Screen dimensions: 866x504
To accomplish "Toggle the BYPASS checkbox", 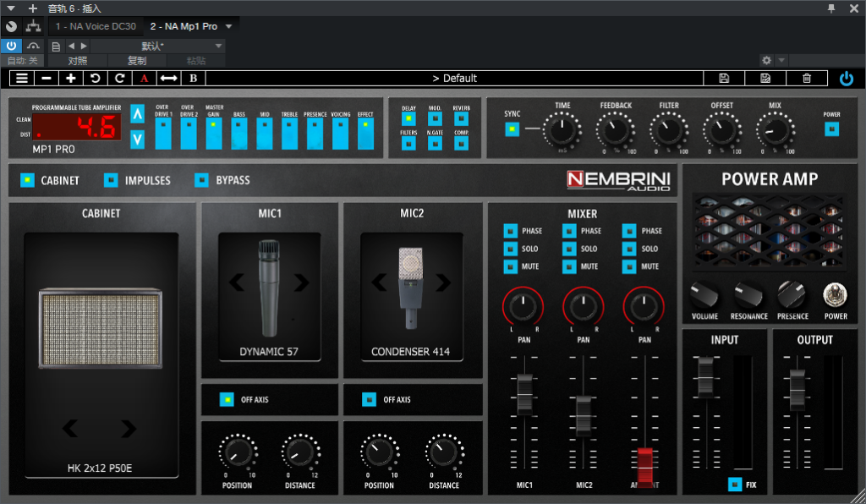I will click(x=201, y=180).
